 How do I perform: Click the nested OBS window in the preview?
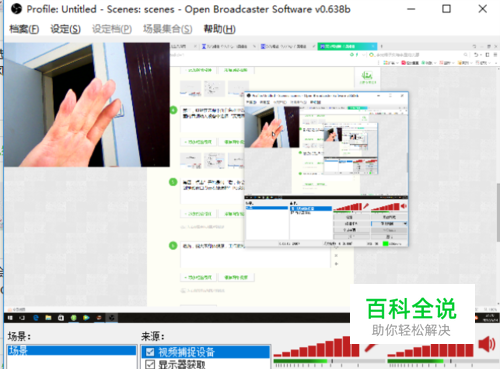(x=326, y=169)
